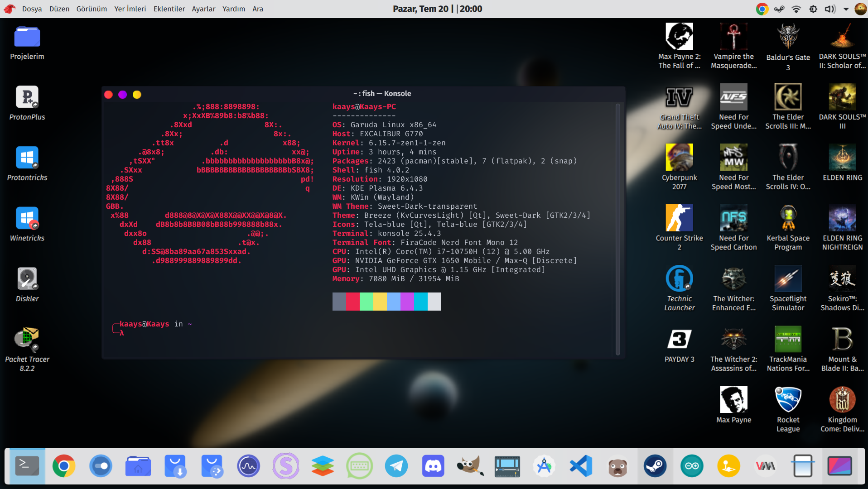
Task: Click the ELDEN RING NIGHTREIGN desktop icon
Action: coord(843,228)
